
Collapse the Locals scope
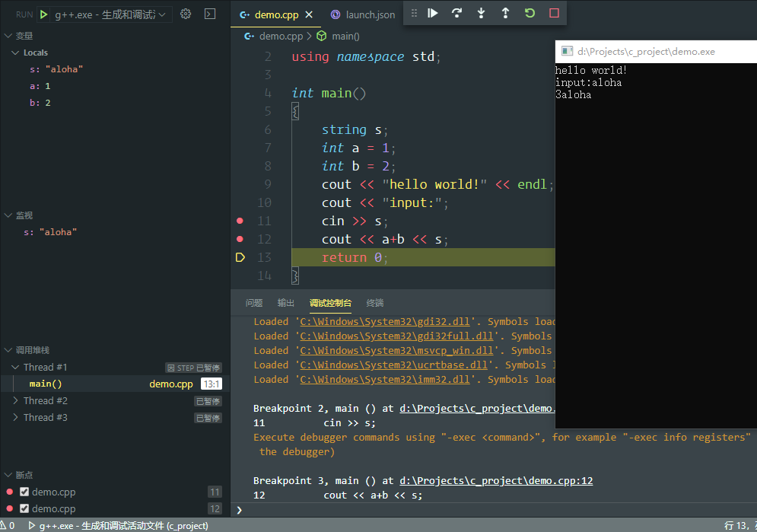[x=15, y=53]
